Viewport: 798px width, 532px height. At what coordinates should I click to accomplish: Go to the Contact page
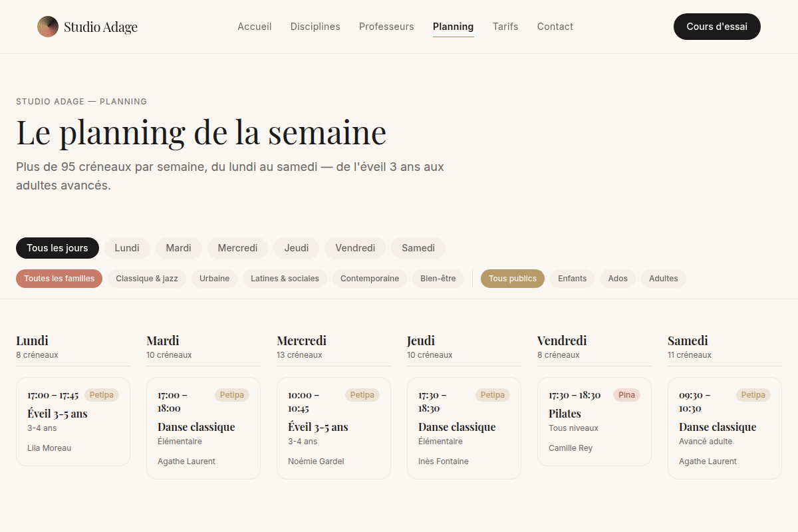[x=555, y=27]
